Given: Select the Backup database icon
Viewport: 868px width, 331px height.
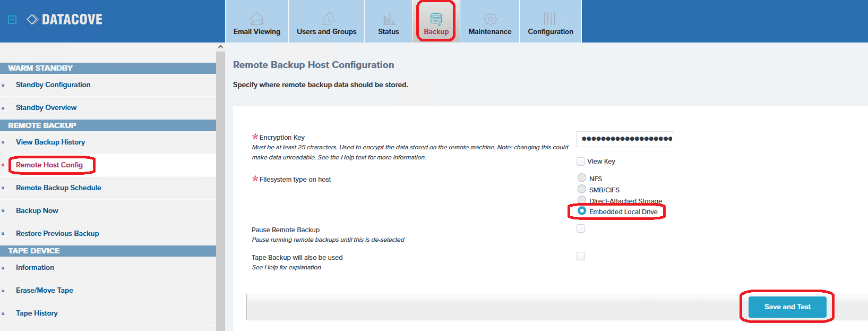Looking at the screenshot, I should point(436,19).
